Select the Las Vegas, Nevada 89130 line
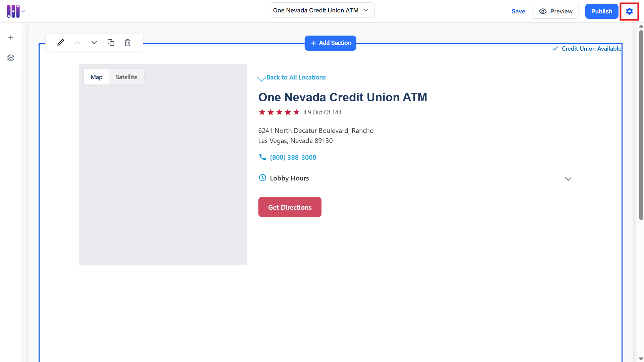The image size is (644, 362). click(296, 141)
